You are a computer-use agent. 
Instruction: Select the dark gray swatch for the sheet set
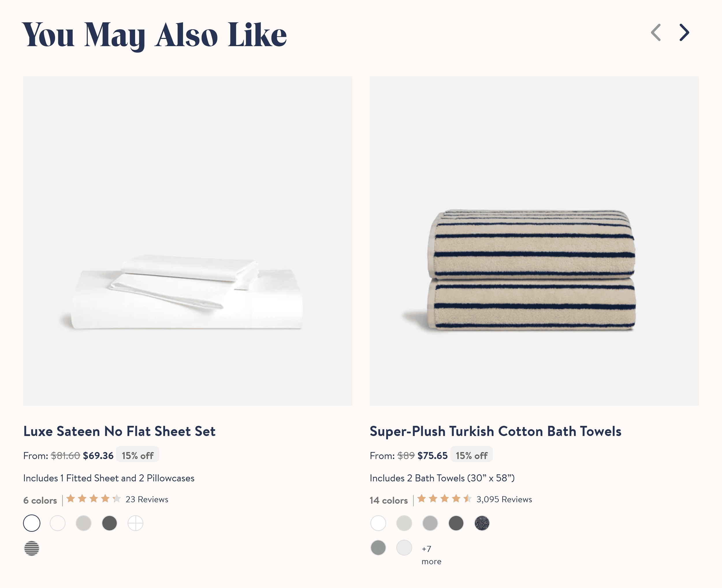pos(109,523)
